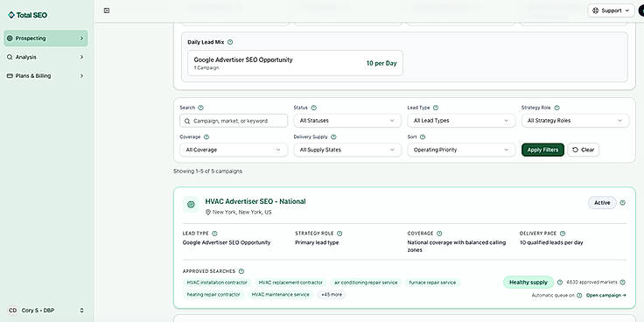Open help icon next to Search label
Image resolution: width=644 pixels, height=322 pixels.
tap(201, 108)
